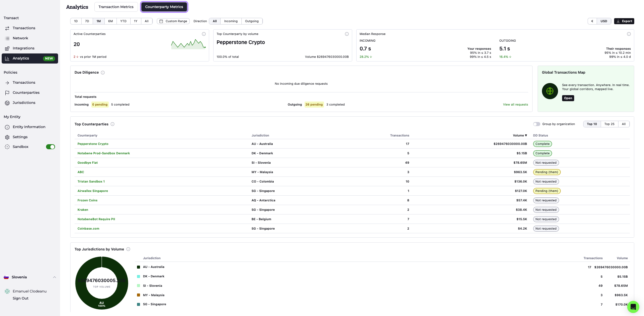Image resolution: width=644 pixels, height=316 pixels.
Task: Sort by the Volume column header
Action: tap(520, 135)
